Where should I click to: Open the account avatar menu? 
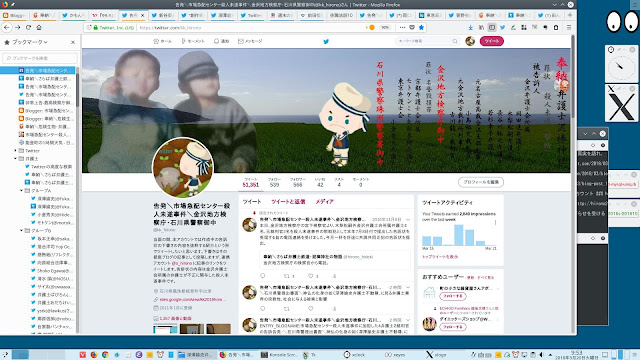[470, 41]
